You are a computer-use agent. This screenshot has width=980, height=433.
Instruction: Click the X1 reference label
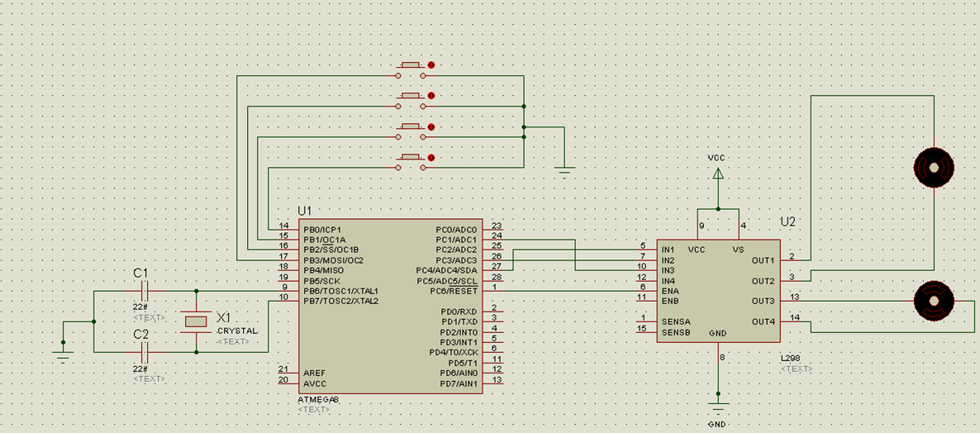(224, 316)
